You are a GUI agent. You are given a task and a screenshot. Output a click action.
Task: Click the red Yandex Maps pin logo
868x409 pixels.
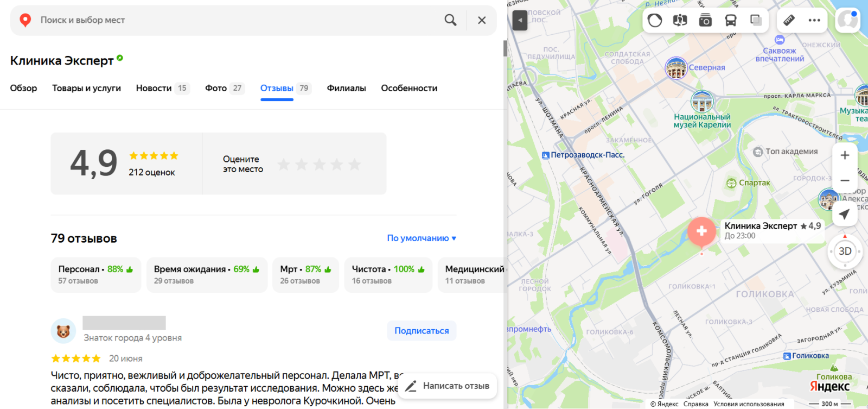coord(25,20)
